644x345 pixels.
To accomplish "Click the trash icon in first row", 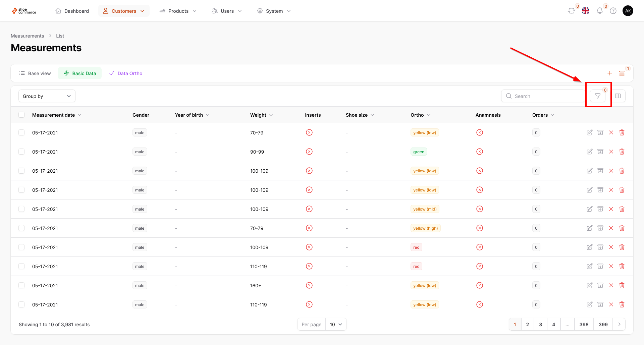I will coord(622,132).
